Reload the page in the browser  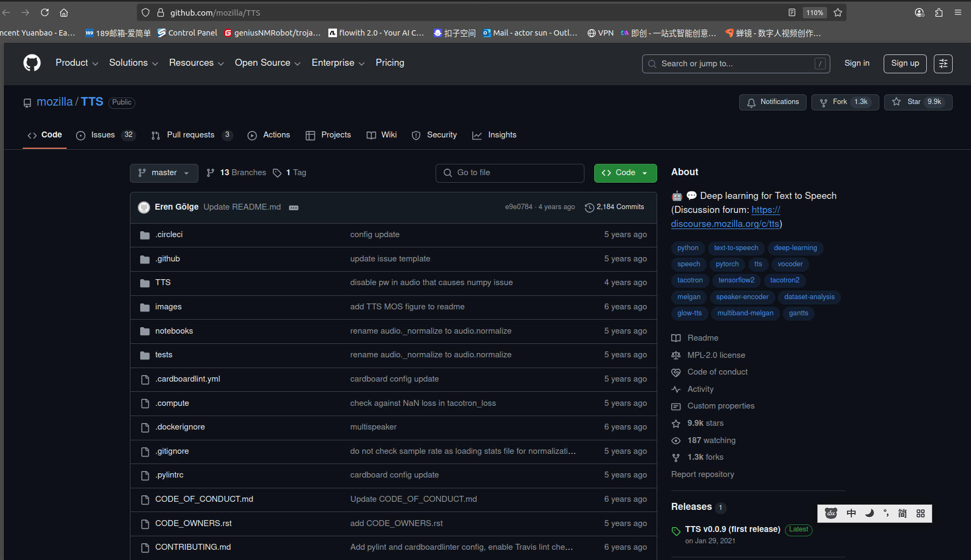point(45,12)
